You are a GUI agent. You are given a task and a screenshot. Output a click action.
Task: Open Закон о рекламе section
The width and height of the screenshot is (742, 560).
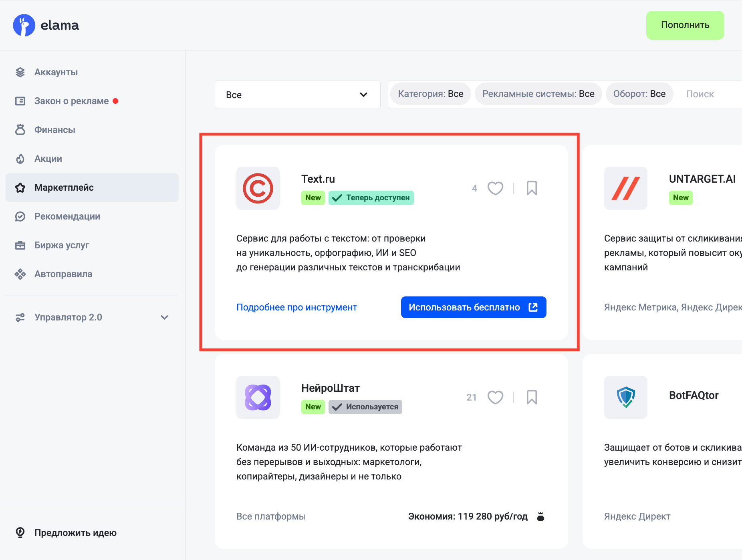71,101
